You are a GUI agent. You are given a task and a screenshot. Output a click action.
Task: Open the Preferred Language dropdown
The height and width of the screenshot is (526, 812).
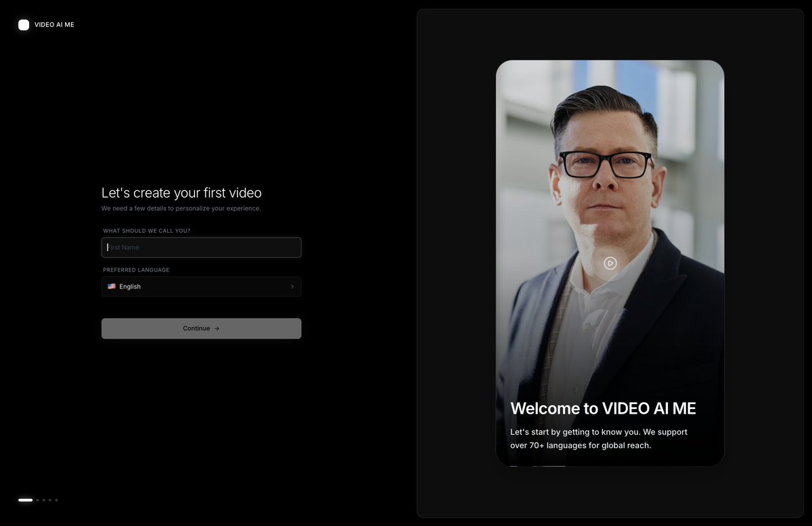[x=201, y=286]
